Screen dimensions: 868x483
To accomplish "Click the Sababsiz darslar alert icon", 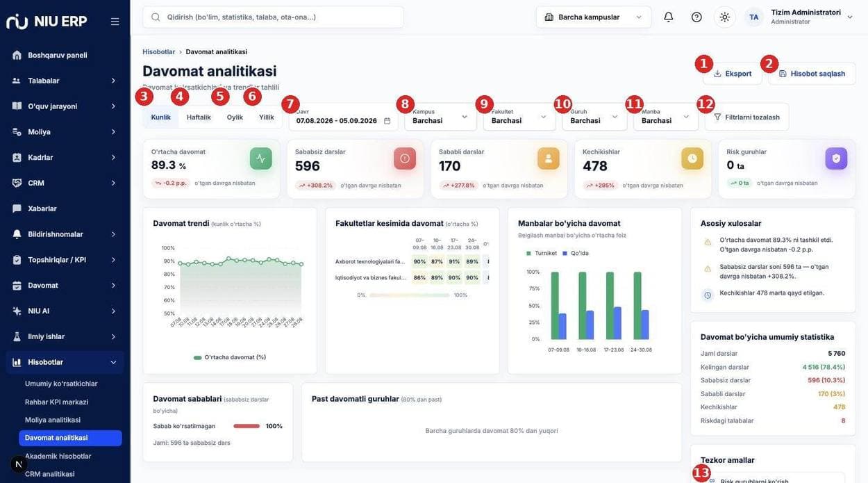I will pyautogui.click(x=405, y=158).
